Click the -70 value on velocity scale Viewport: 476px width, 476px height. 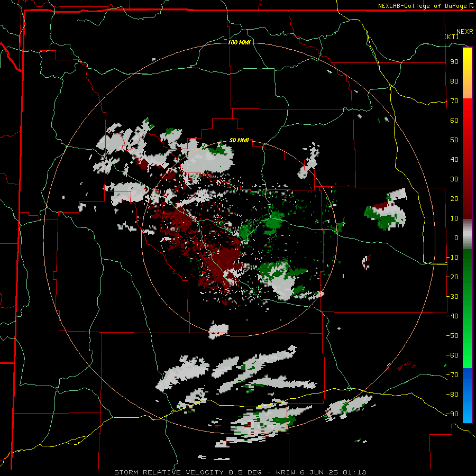pyautogui.click(x=452, y=374)
